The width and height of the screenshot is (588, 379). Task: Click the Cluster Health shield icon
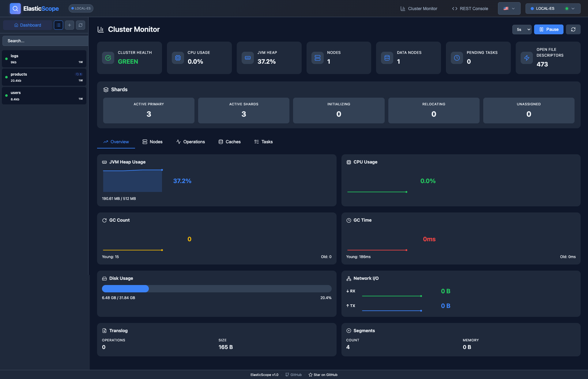[108, 58]
